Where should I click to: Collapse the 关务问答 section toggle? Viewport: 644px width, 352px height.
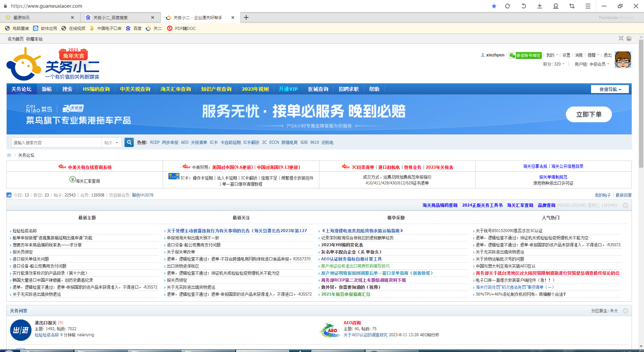tap(625, 311)
